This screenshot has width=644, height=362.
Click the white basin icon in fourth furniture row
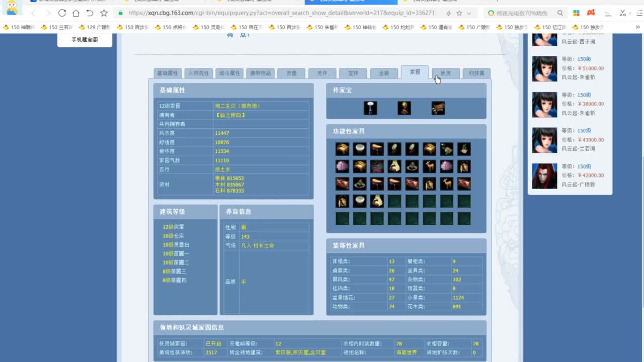[x=359, y=201]
